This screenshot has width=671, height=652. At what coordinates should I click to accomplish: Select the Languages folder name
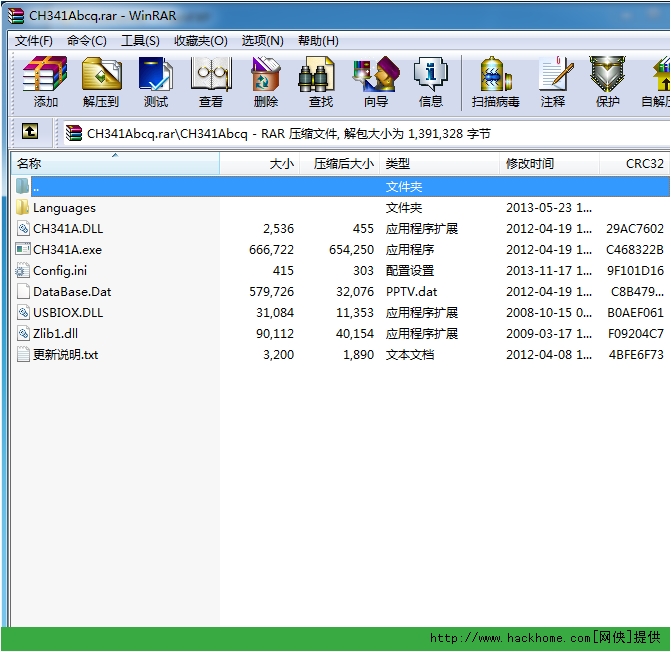click(x=64, y=208)
